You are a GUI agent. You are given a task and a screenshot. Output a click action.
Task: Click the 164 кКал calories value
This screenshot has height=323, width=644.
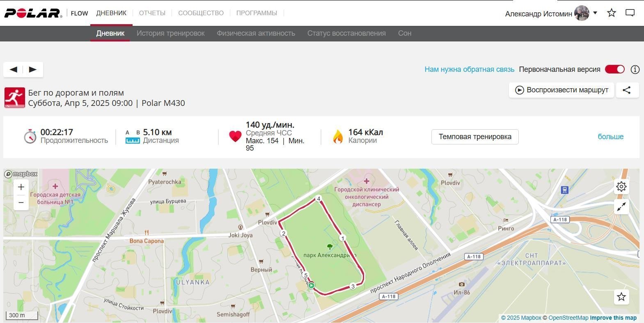coord(365,132)
